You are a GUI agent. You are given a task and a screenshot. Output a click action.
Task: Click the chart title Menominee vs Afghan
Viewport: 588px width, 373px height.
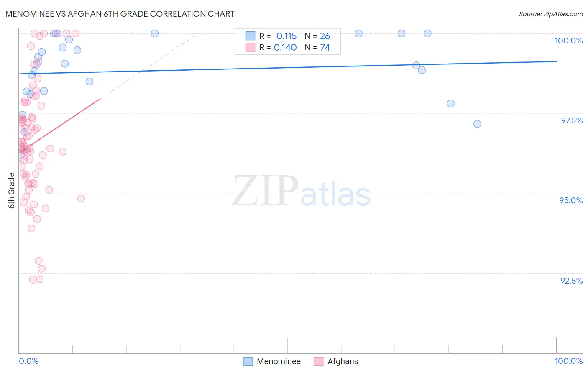120,14
